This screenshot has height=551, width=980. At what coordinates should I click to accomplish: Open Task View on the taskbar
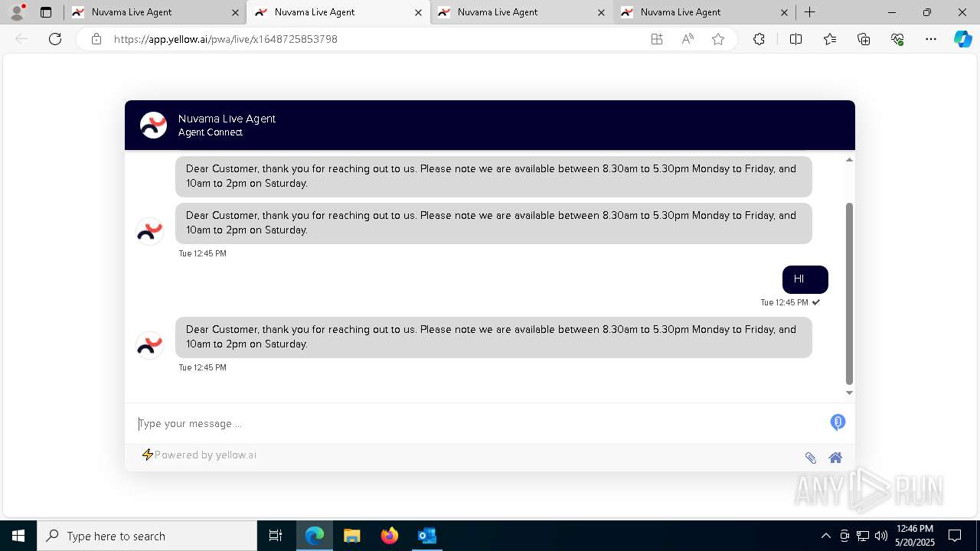coord(276,536)
